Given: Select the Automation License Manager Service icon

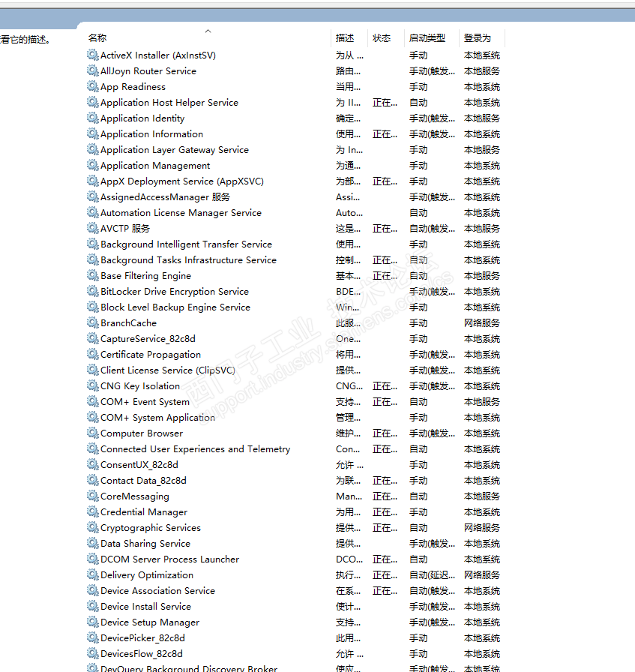Looking at the screenshot, I should (92, 212).
